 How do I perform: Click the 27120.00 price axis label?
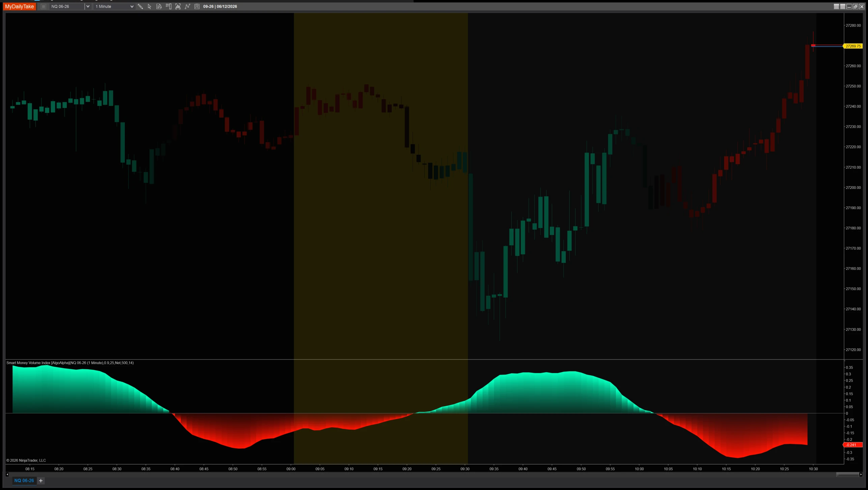coord(853,350)
